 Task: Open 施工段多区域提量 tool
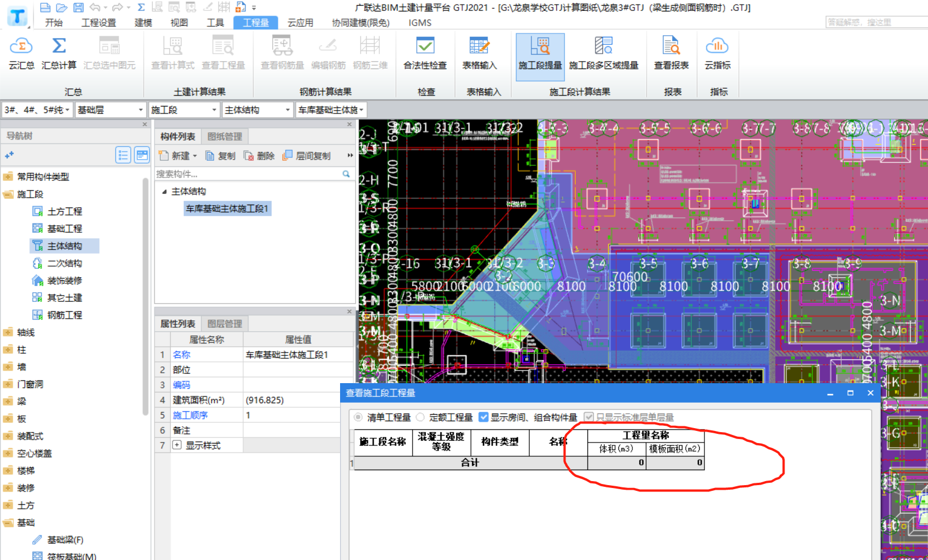(x=603, y=53)
